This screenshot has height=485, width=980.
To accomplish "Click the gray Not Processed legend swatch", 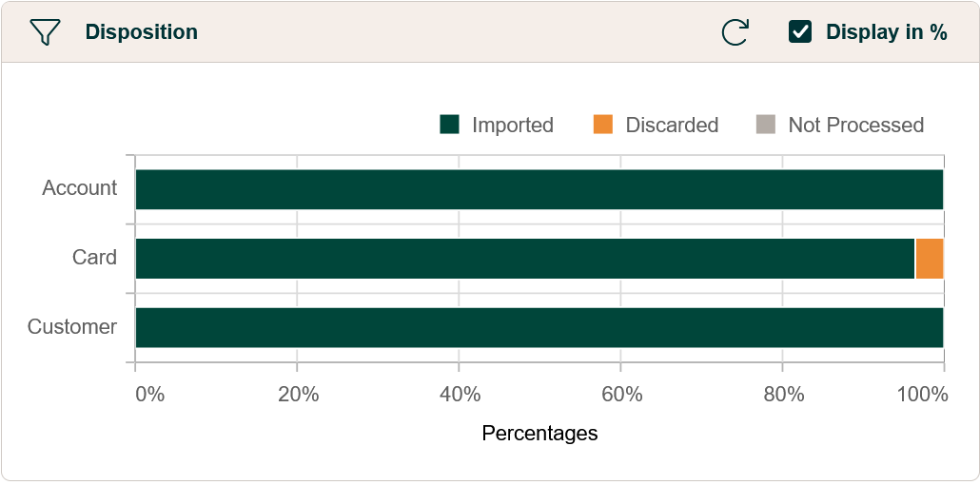I will (766, 125).
